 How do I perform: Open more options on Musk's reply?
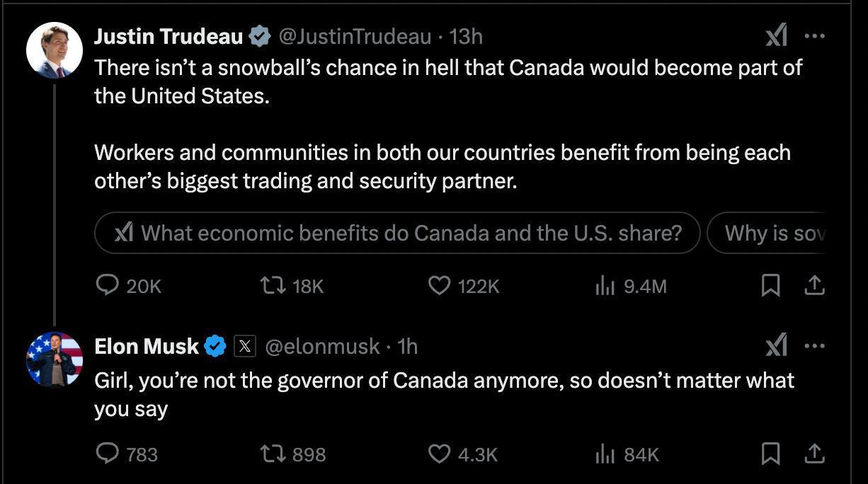pyautogui.click(x=815, y=346)
